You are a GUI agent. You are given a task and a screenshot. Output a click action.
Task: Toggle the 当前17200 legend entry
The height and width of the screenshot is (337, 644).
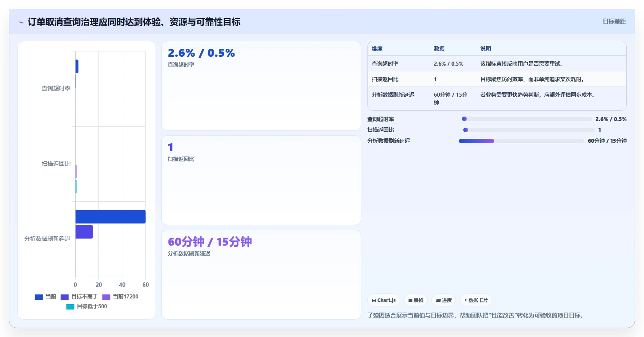click(x=120, y=297)
